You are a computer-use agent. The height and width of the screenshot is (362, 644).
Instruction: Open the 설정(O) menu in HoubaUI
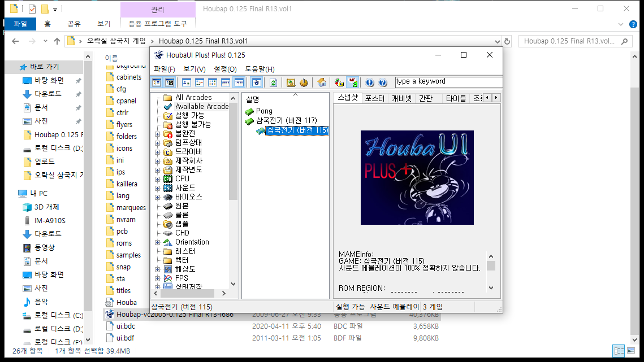pos(225,69)
